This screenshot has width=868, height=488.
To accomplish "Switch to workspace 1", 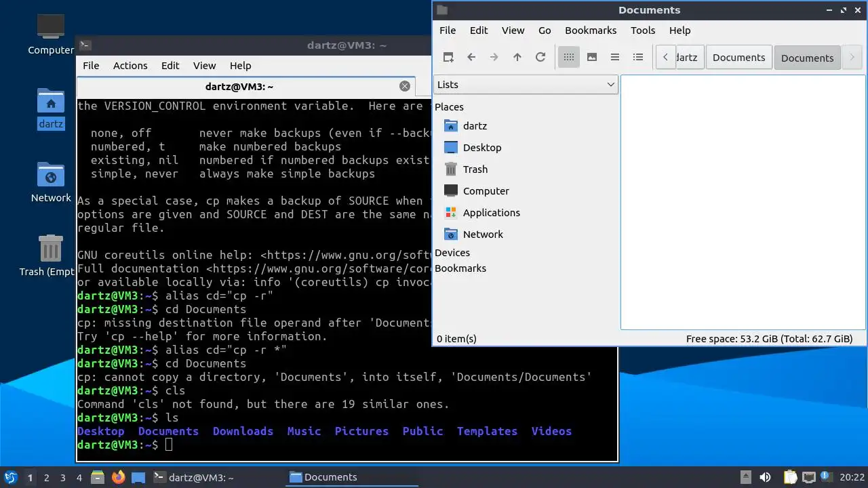I will (30, 478).
